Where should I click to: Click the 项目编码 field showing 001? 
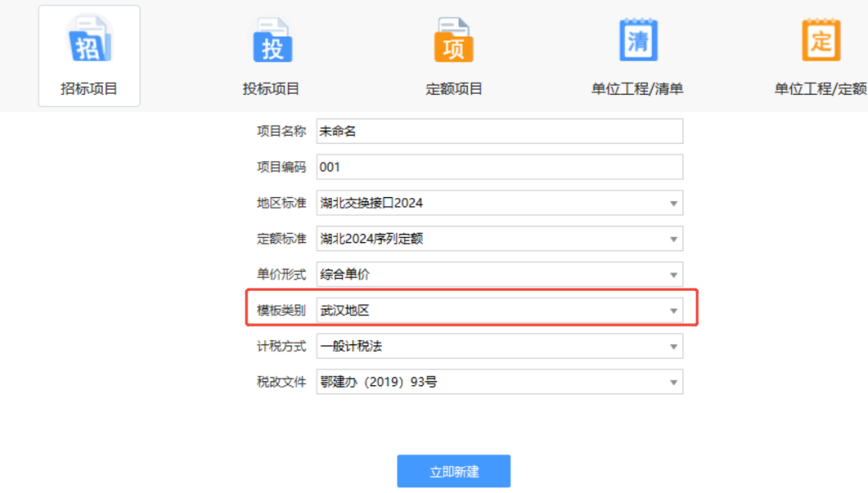pos(498,166)
